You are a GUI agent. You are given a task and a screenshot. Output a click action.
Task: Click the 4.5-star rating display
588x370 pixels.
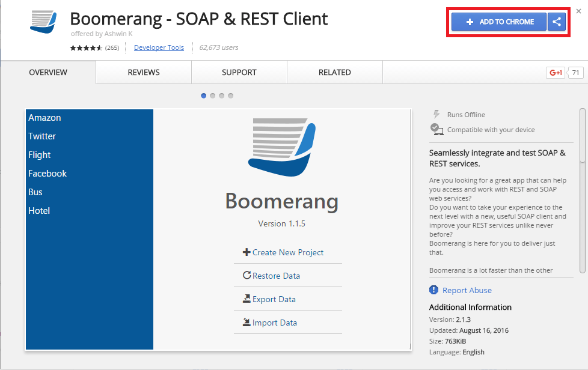point(86,47)
